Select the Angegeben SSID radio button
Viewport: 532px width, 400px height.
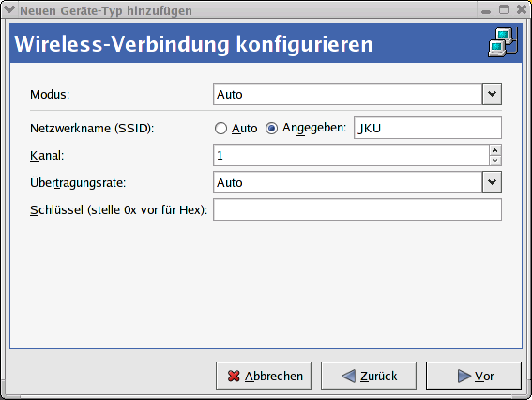[271, 129]
